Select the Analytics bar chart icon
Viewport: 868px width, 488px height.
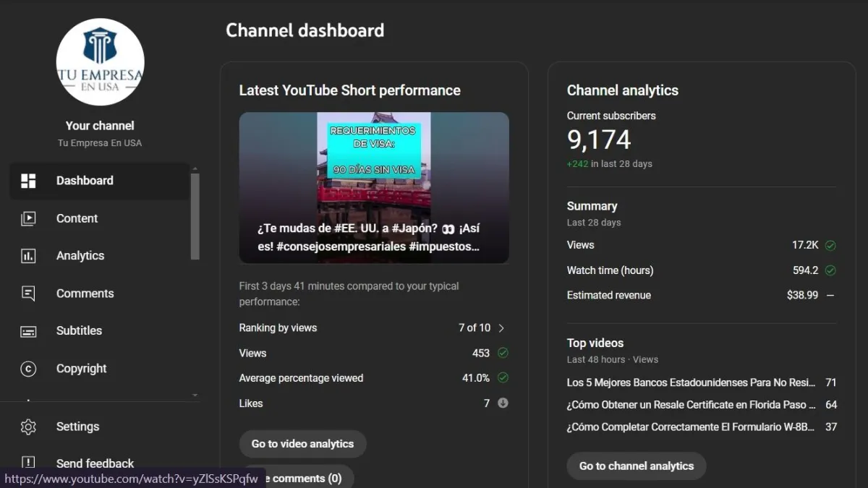tap(28, 256)
